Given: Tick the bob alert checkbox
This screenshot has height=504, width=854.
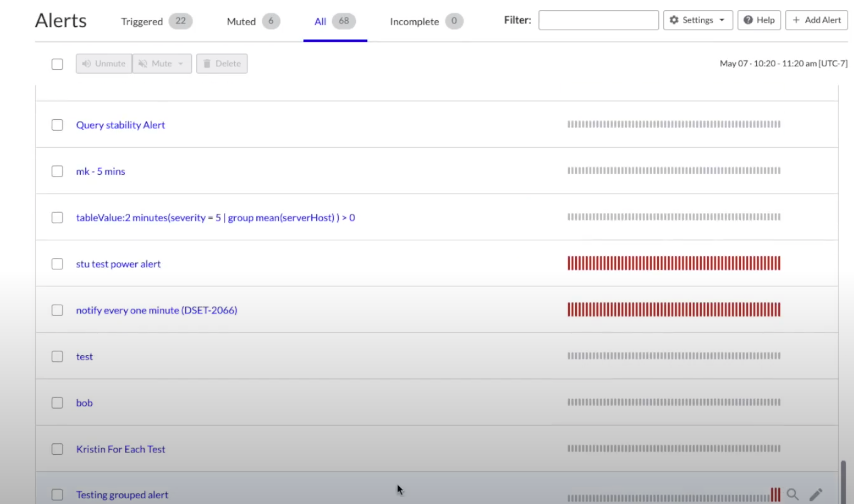Looking at the screenshot, I should pyautogui.click(x=57, y=403).
